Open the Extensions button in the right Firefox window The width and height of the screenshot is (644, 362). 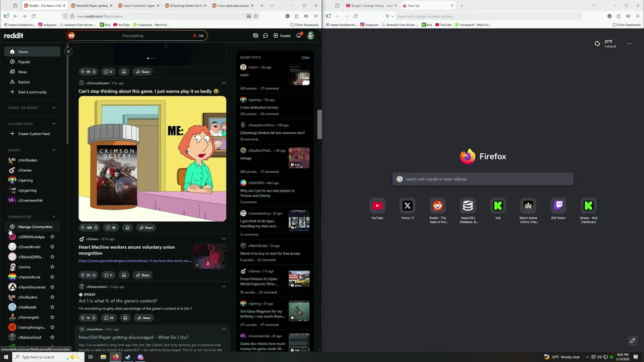pyautogui.click(x=618, y=16)
